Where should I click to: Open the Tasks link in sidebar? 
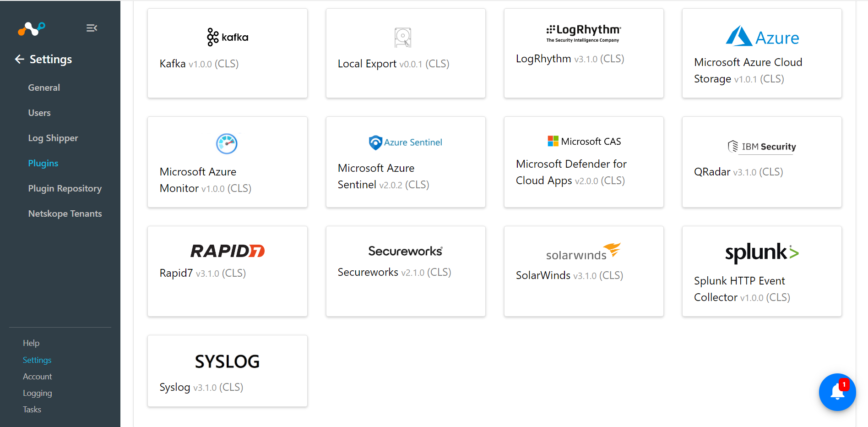[x=32, y=410]
